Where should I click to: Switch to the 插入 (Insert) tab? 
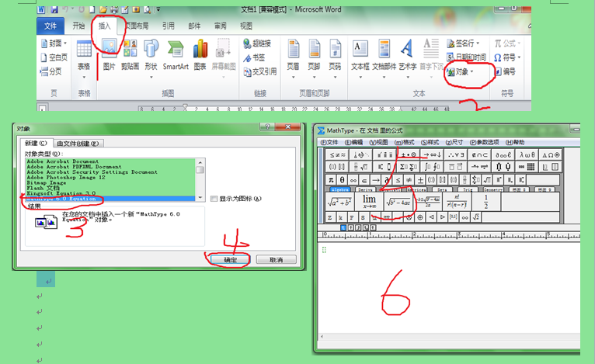(x=104, y=26)
